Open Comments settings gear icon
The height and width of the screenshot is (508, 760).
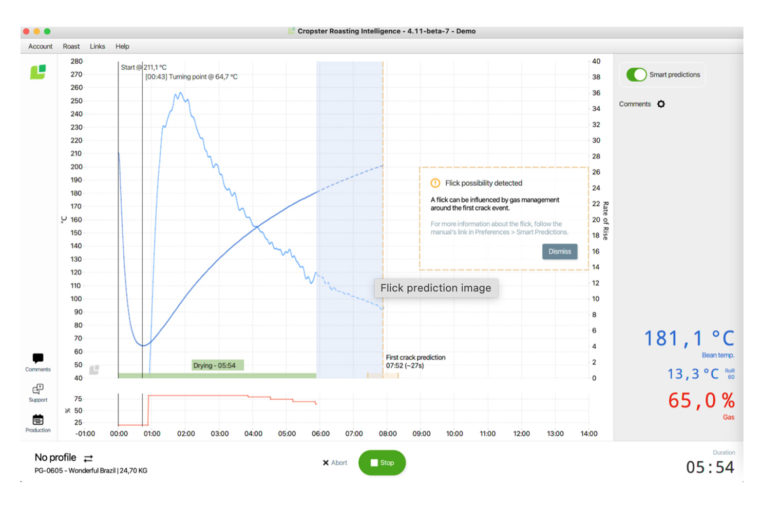[661, 104]
